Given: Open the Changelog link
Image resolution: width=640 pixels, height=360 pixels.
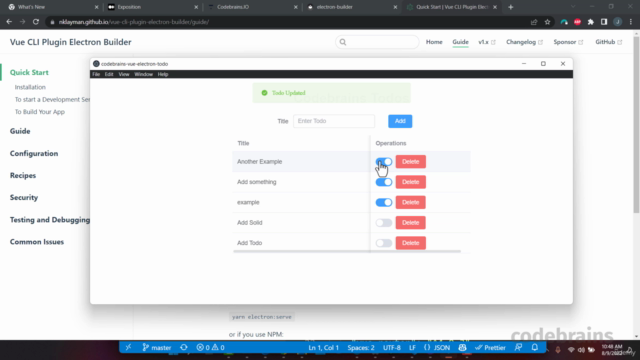Looking at the screenshot, I should (x=524, y=42).
